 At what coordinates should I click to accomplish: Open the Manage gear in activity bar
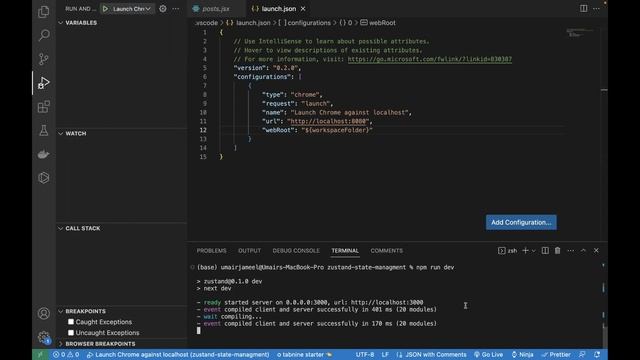click(x=43, y=337)
